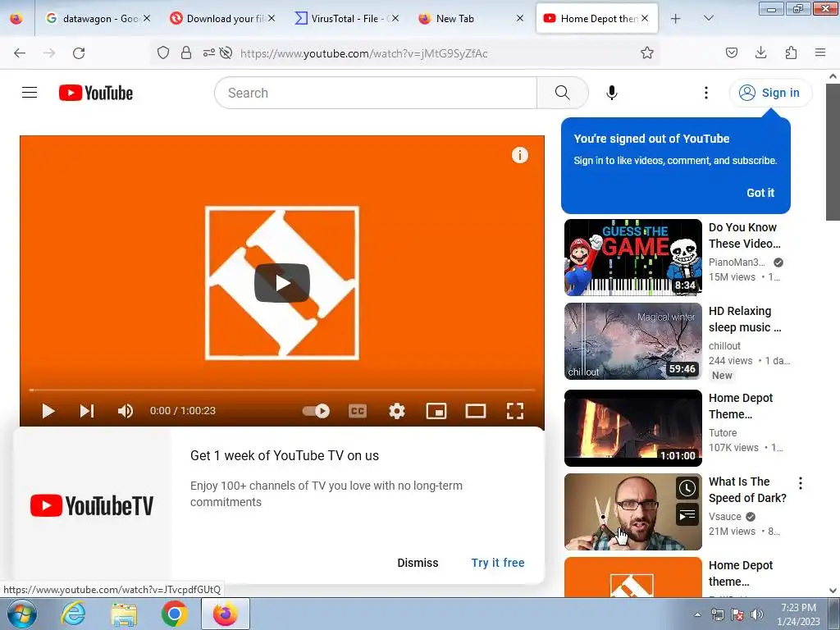Open 1:01:00 Home Depot Theme thumbnail
This screenshot has width=840, height=630.
click(632, 428)
